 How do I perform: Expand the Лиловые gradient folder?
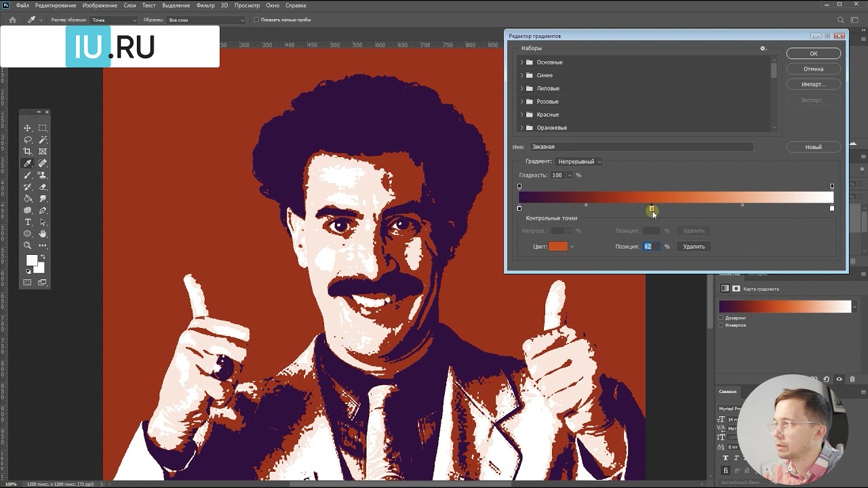(521, 88)
